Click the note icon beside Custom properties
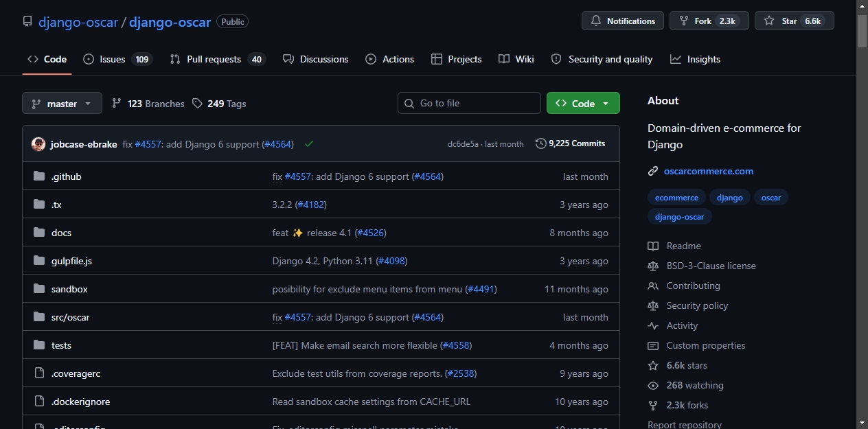The height and width of the screenshot is (429, 868). [653, 345]
